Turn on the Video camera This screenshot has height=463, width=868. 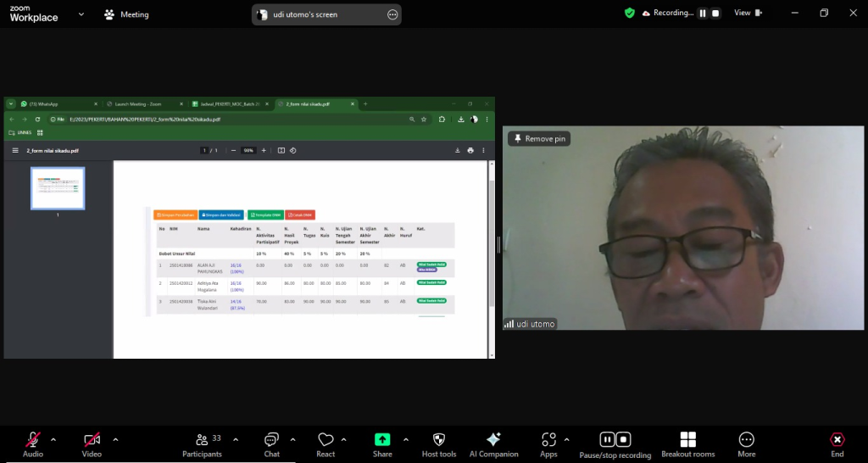92,440
